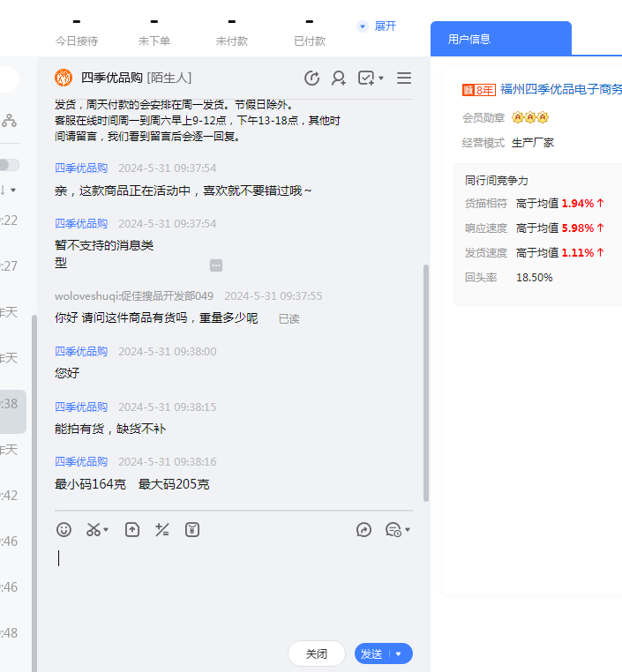
Task: Open the send options dropdown arrow
Action: (399, 653)
